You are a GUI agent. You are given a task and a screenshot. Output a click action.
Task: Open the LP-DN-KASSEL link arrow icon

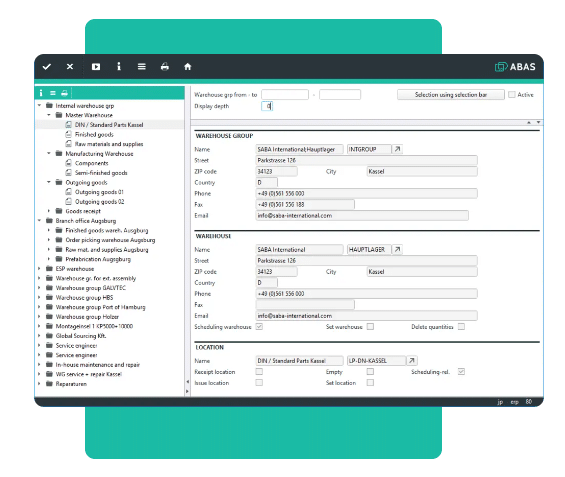click(x=412, y=360)
